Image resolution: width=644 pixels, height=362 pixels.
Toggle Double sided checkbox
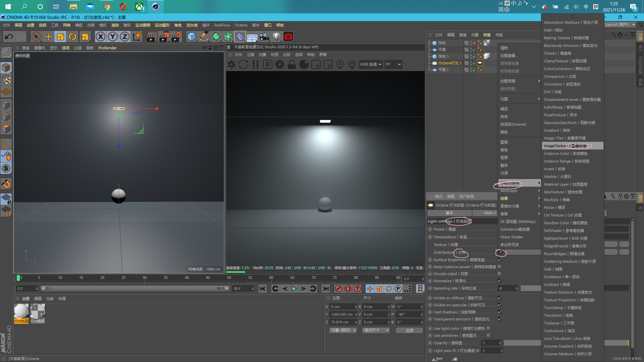coord(499,274)
